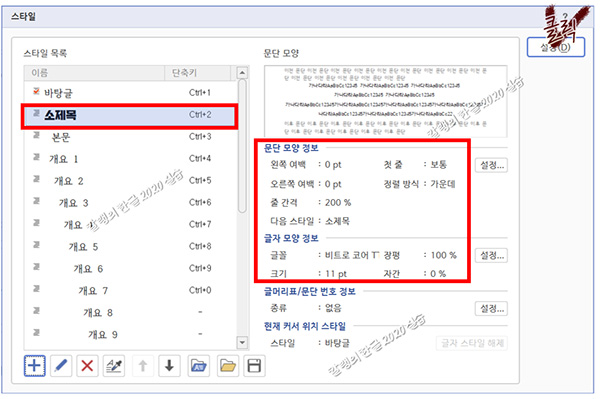Viewport: 600px width, 399px height.
Task: Click the style list scrollbar up arrow
Action: [x=242, y=73]
